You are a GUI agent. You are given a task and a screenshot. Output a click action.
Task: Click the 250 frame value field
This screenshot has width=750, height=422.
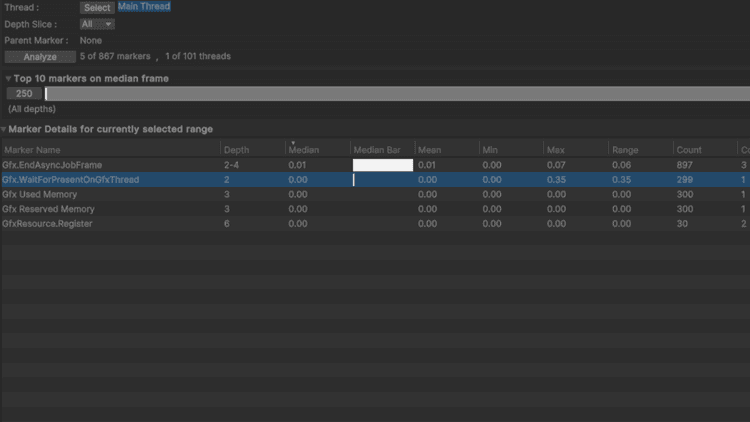24,93
